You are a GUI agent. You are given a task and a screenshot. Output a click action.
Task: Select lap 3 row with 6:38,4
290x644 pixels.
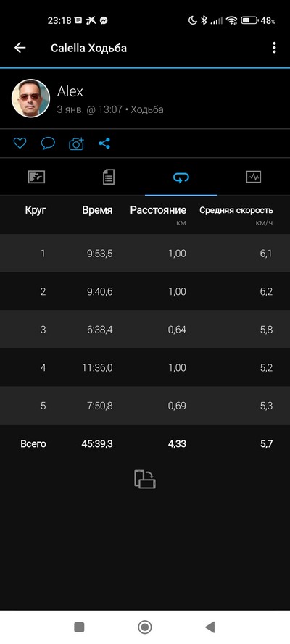point(145,330)
